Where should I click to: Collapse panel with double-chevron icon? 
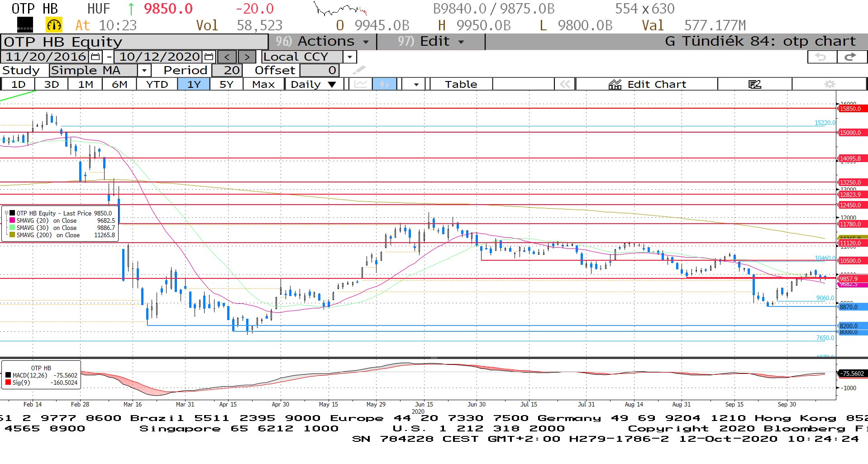[565, 84]
